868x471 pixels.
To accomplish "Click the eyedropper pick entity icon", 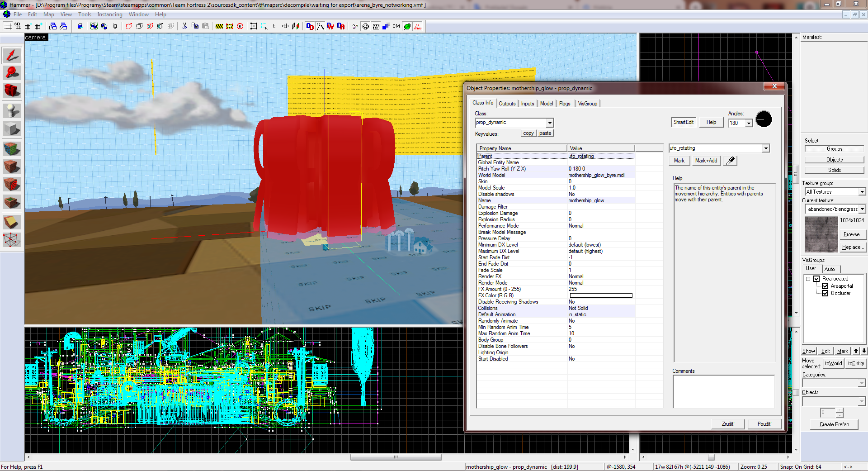I will coord(730,161).
